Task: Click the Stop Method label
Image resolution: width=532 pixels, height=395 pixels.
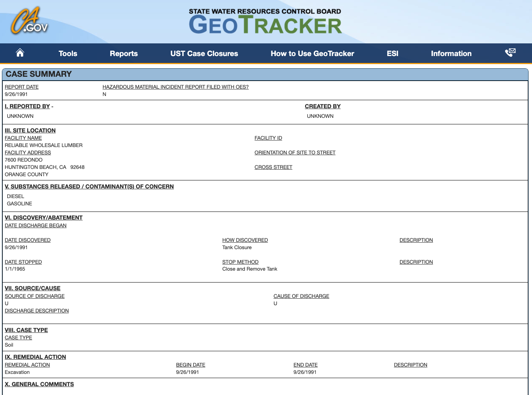Action: point(240,262)
